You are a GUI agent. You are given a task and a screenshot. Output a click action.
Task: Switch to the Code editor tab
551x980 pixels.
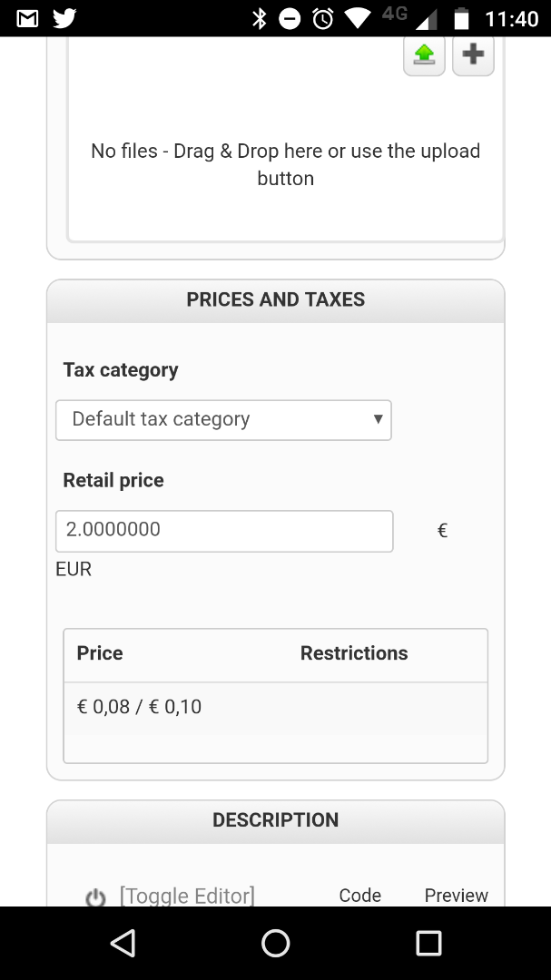(x=360, y=896)
